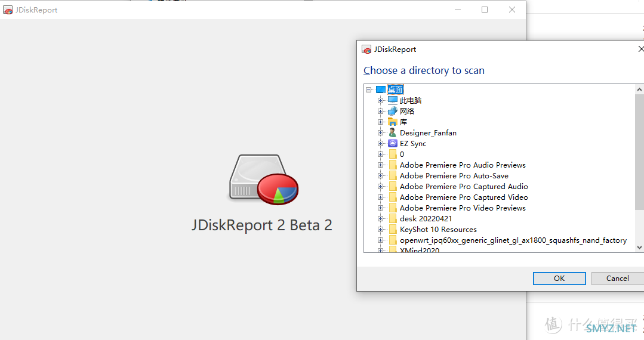This screenshot has width=644, height=340.
Task: Click the folder icon for openwrt_ipq60xx factory
Action: pyautogui.click(x=393, y=240)
